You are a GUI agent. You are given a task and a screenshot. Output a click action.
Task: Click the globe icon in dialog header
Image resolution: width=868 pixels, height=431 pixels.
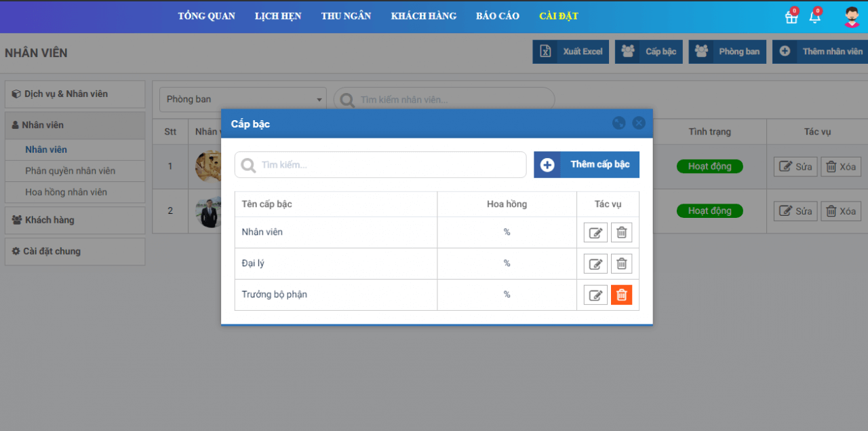pyautogui.click(x=618, y=123)
